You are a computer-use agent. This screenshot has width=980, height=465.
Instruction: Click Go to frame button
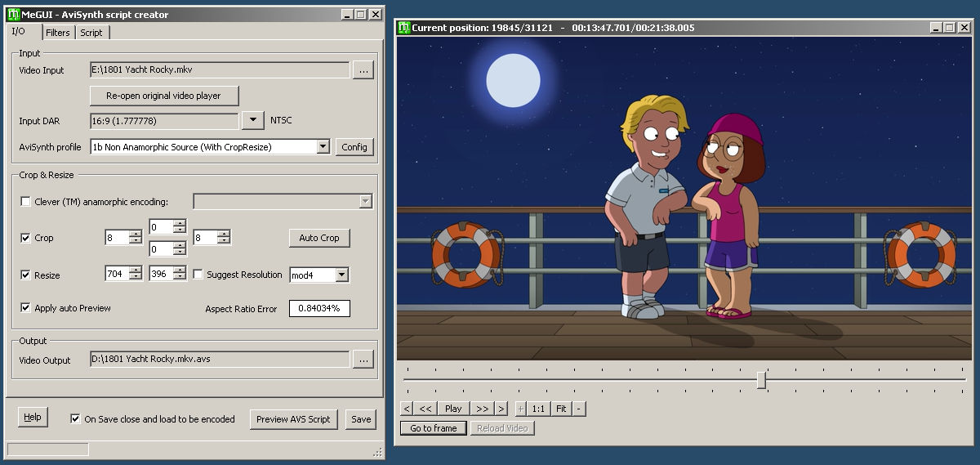434,428
